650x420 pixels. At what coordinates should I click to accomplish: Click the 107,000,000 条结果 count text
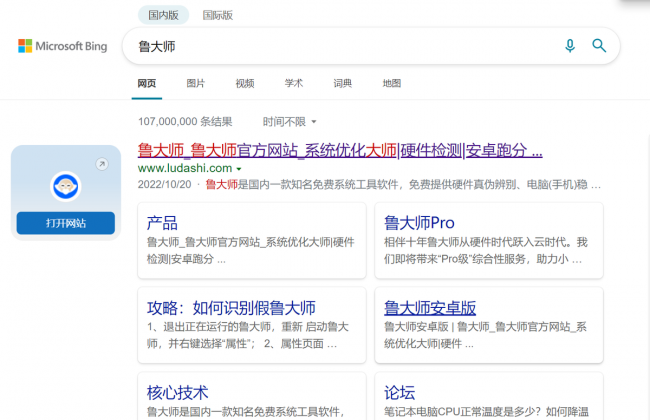(185, 121)
